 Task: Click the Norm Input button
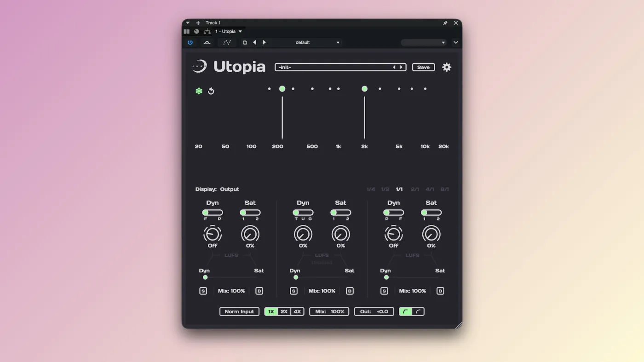[239, 311]
